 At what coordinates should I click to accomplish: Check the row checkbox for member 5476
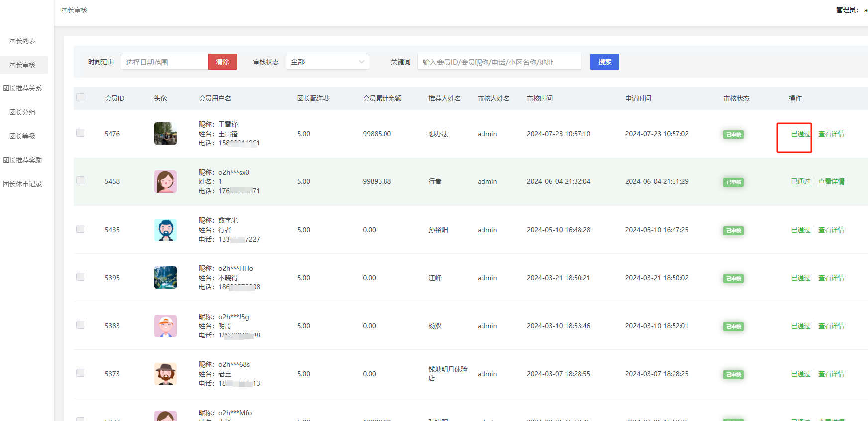pos(80,133)
